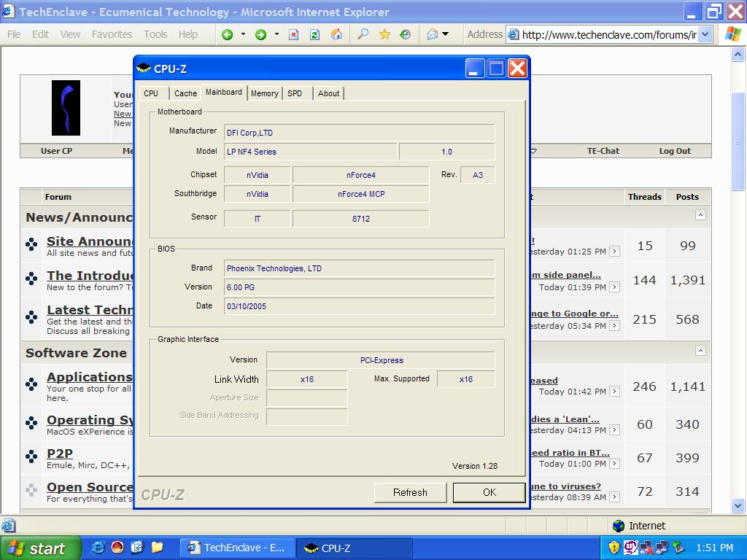Screen dimensions: 747x560
Task: Click the Mail envelope icon in IE
Action: [x=433, y=34]
